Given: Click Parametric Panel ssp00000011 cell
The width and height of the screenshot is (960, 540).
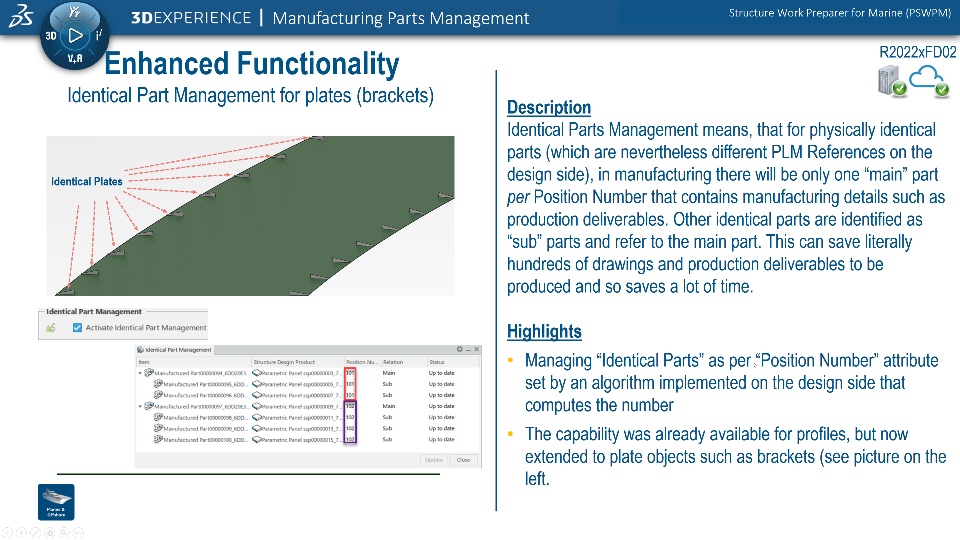Looking at the screenshot, I should pyautogui.click(x=298, y=417).
